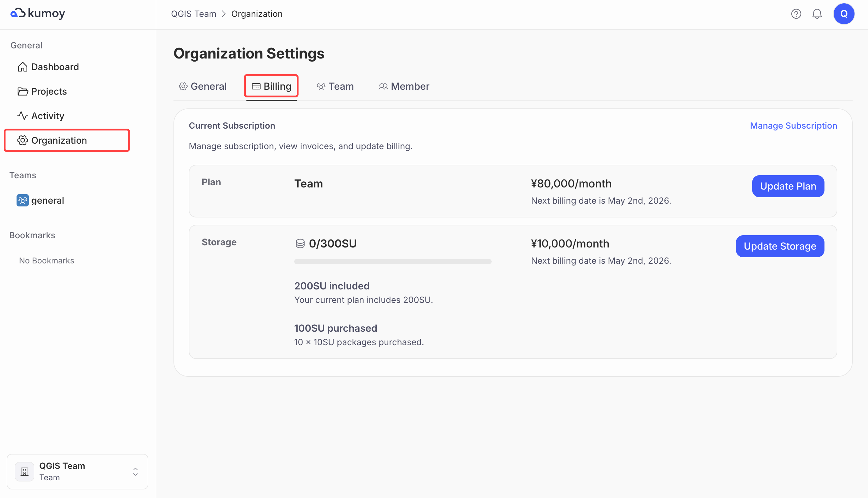Click the storage usage progress bar

[x=393, y=261]
